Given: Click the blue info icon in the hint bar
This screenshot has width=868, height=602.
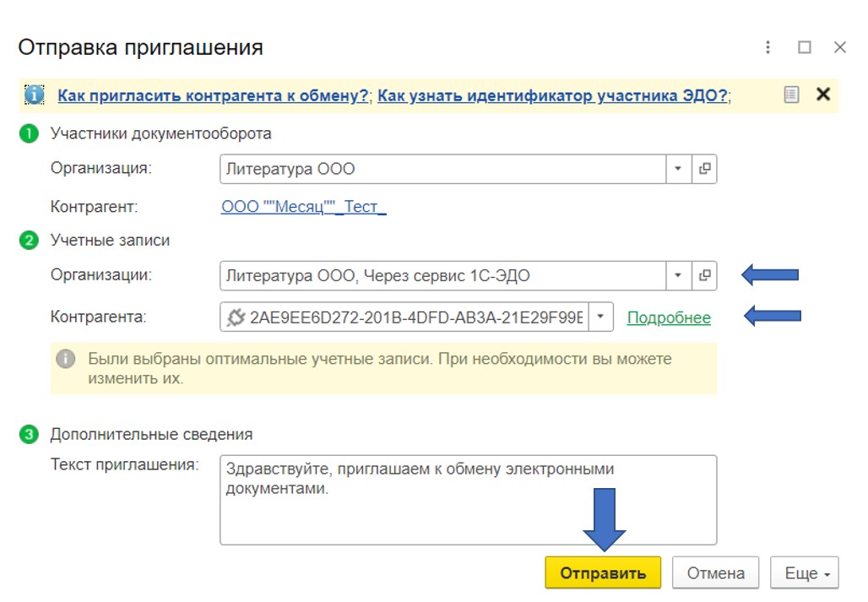Looking at the screenshot, I should [35, 95].
